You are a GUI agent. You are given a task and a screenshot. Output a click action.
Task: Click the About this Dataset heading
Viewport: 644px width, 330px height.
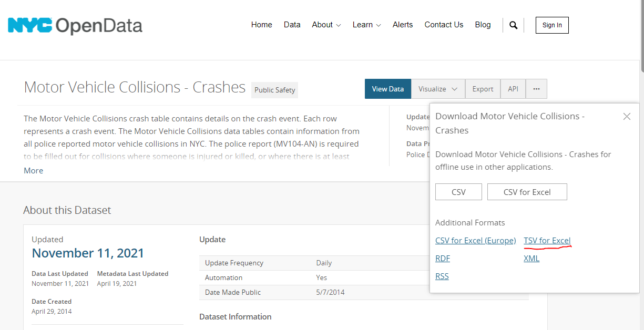pyautogui.click(x=67, y=210)
